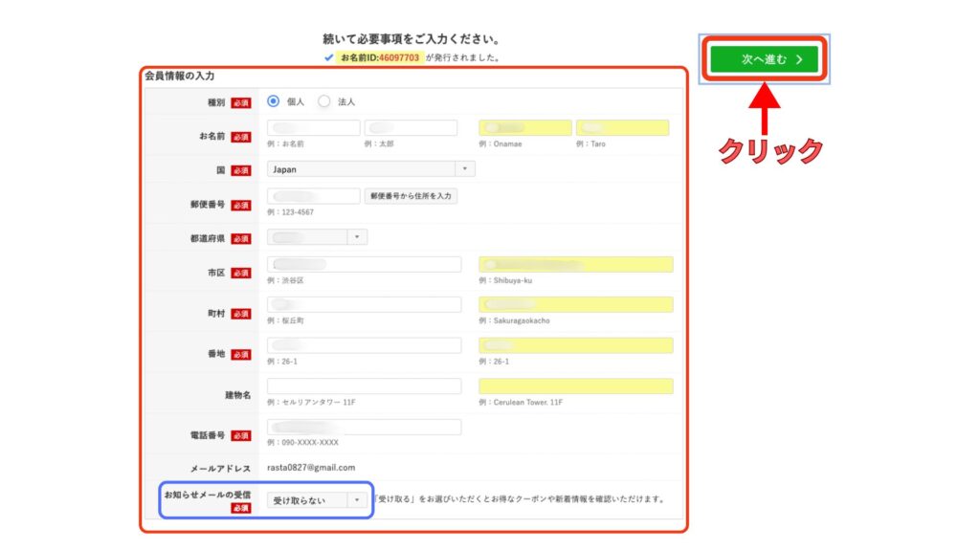Click the yellow Onamae romaji surname field
Screen dimensions: 980x551
click(x=524, y=128)
